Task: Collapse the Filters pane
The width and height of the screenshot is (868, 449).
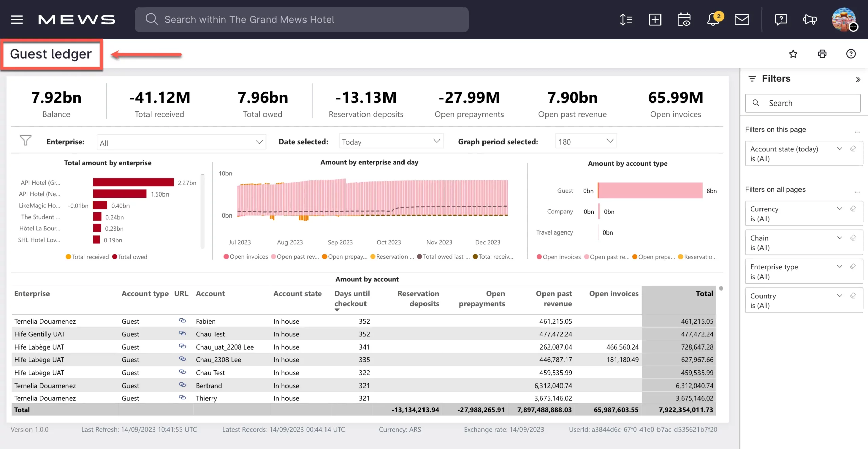Action: tap(858, 80)
